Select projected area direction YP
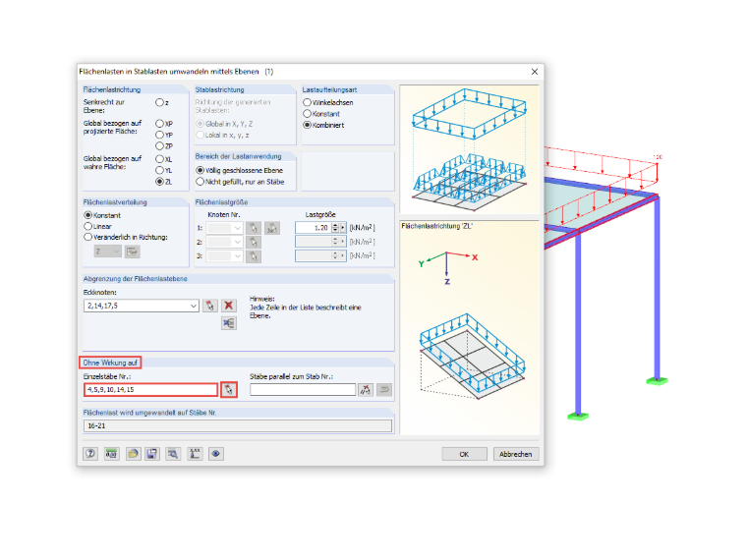Image resolution: width=747 pixels, height=560 pixels. 159,135
